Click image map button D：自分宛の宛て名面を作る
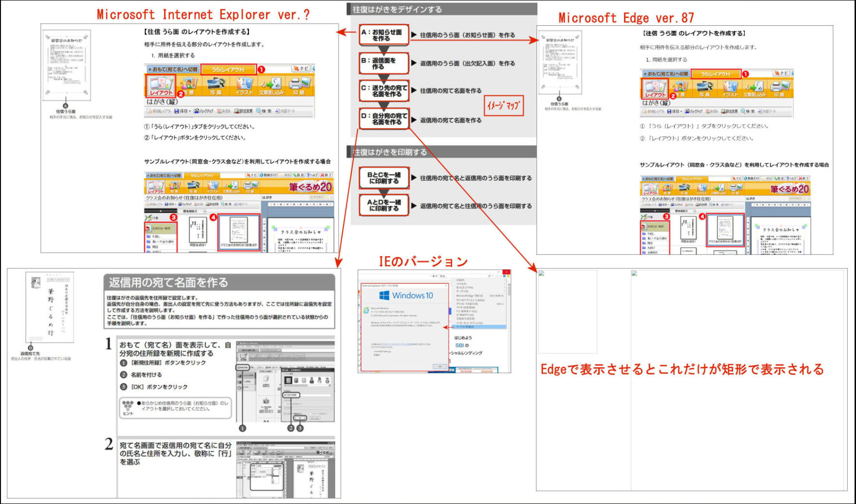856x504 pixels. coord(384,119)
